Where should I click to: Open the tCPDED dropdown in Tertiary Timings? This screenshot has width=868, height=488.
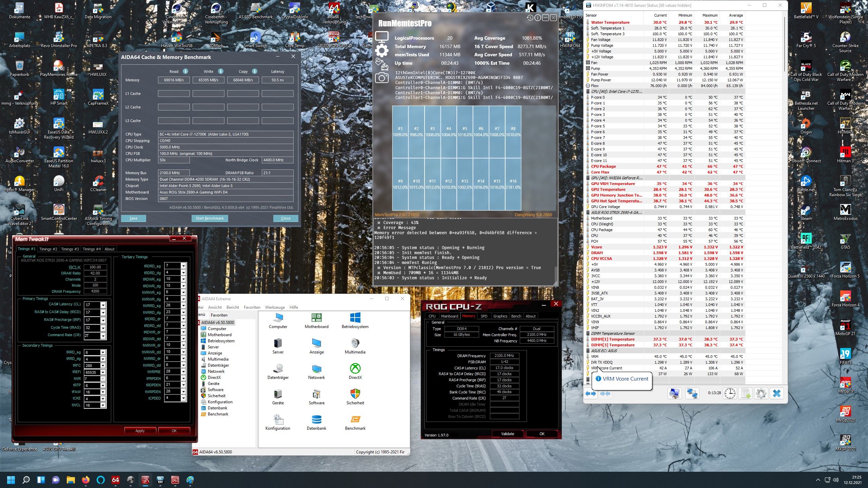(183, 398)
